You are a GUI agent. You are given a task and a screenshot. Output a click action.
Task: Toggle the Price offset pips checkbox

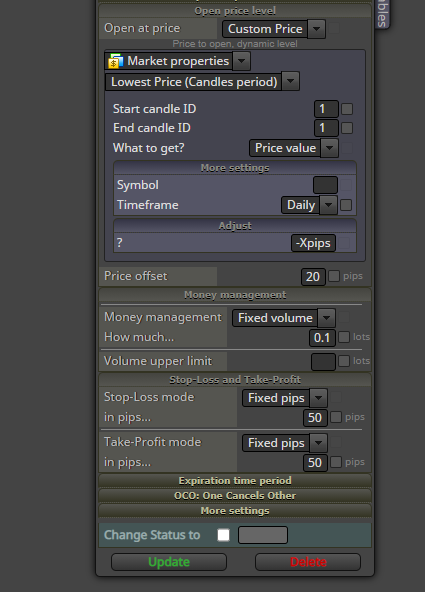point(334,276)
